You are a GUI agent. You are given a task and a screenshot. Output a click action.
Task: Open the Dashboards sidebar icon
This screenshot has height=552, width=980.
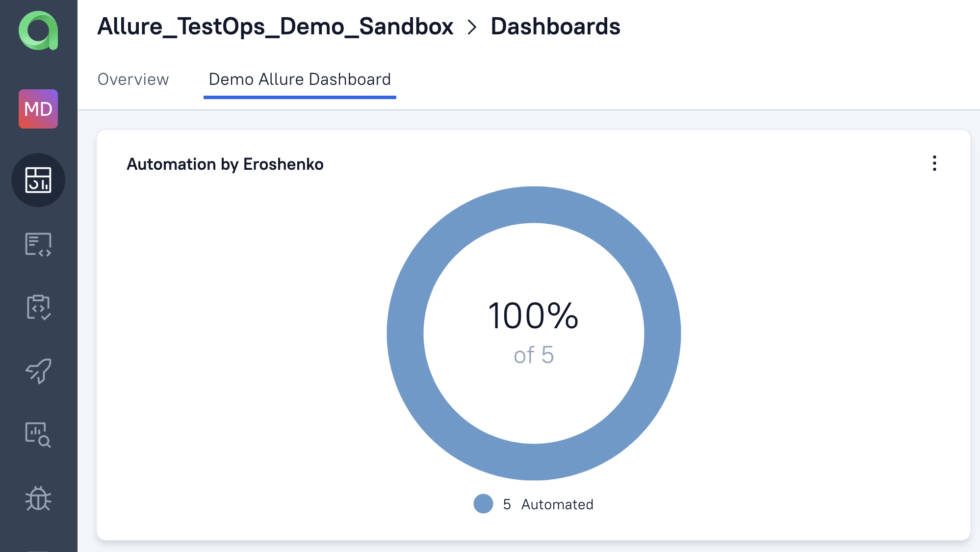tap(38, 180)
